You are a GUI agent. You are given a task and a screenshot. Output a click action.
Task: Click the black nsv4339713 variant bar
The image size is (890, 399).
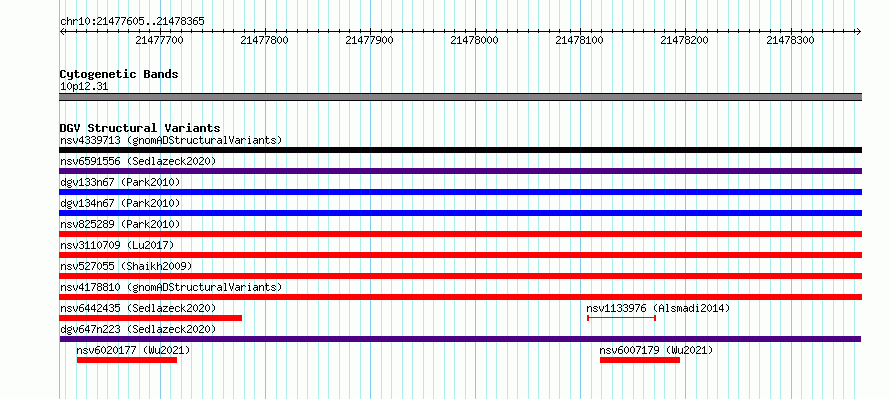coord(460,150)
